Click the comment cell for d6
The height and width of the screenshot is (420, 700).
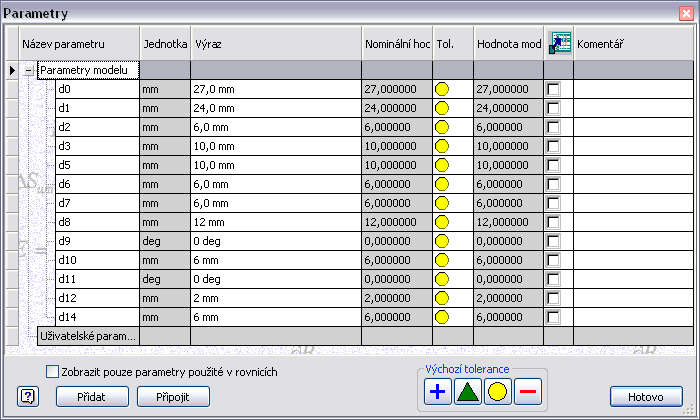(633, 184)
